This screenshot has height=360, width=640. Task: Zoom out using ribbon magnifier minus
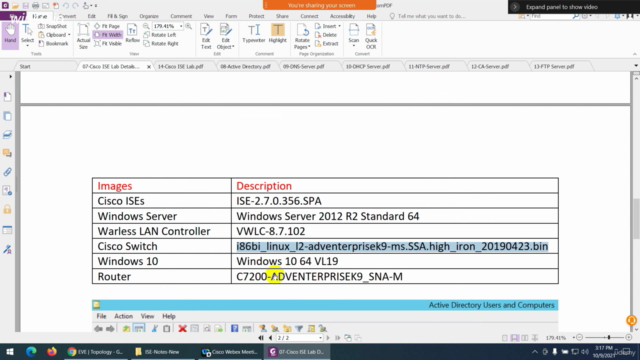(146, 26)
